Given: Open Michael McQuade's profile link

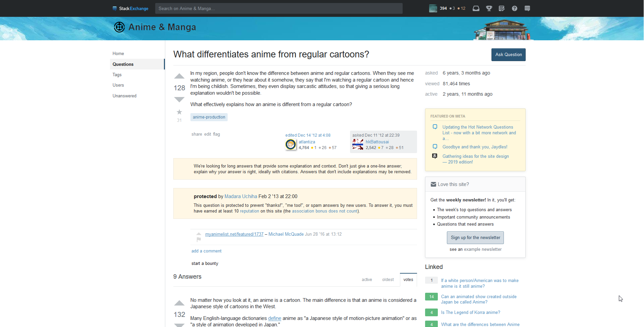Looking at the screenshot, I should tap(286, 234).
